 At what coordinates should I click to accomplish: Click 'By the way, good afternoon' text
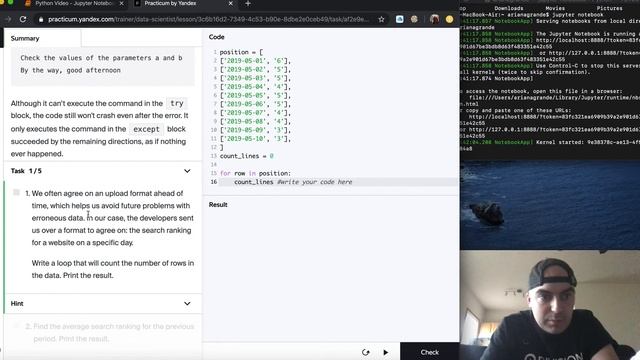point(70,70)
